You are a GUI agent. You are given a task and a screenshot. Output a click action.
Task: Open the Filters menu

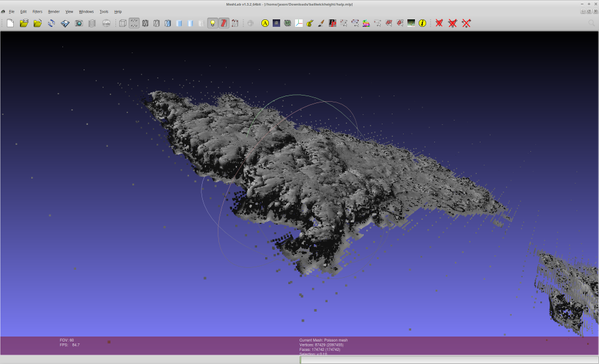click(x=37, y=12)
